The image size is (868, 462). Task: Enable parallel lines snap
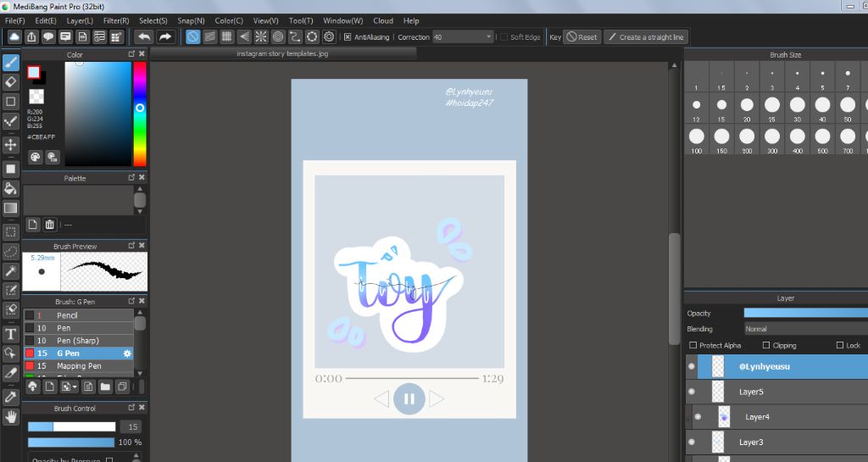[210, 37]
